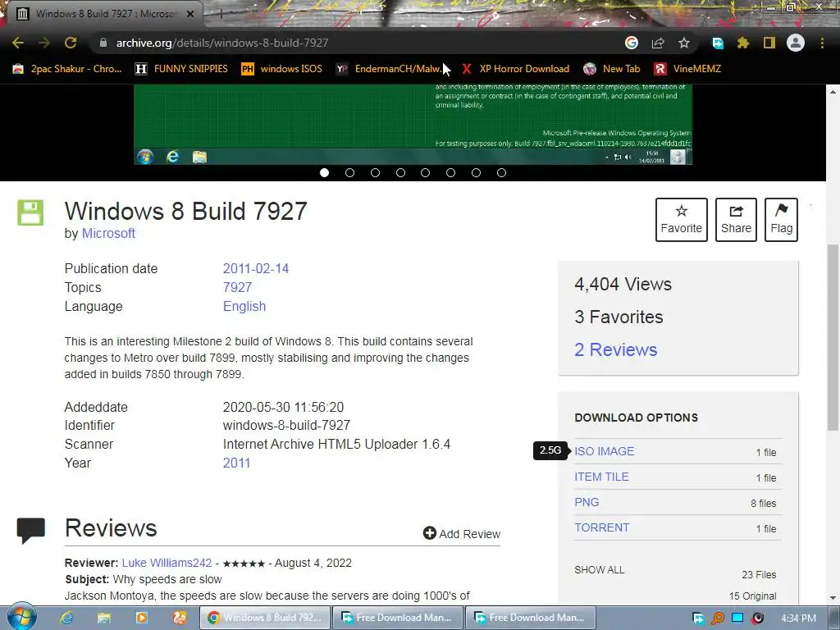The width and height of the screenshot is (840, 630).
Task: Open the Year 2011 link
Action: [236, 463]
